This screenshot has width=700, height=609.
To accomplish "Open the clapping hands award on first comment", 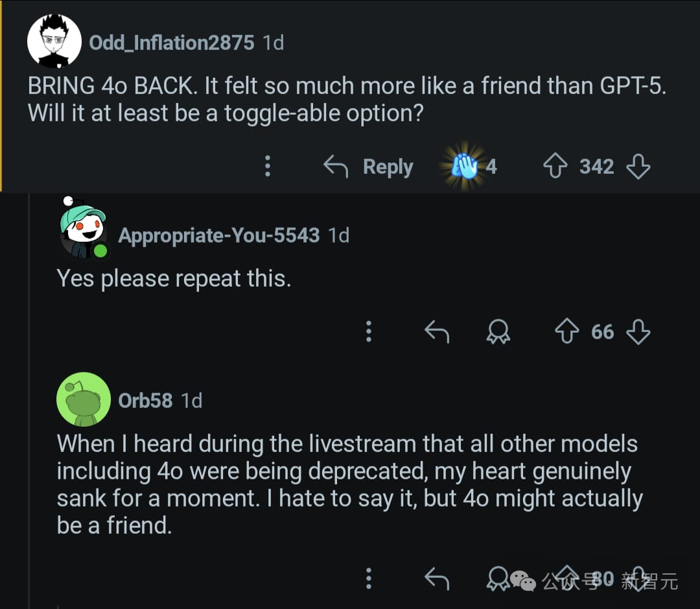I will coord(465,167).
